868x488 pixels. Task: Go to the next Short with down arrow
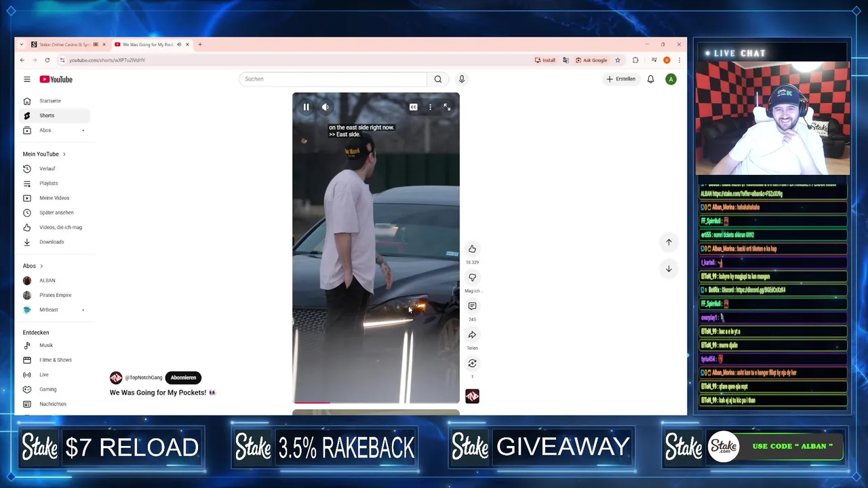(x=669, y=269)
